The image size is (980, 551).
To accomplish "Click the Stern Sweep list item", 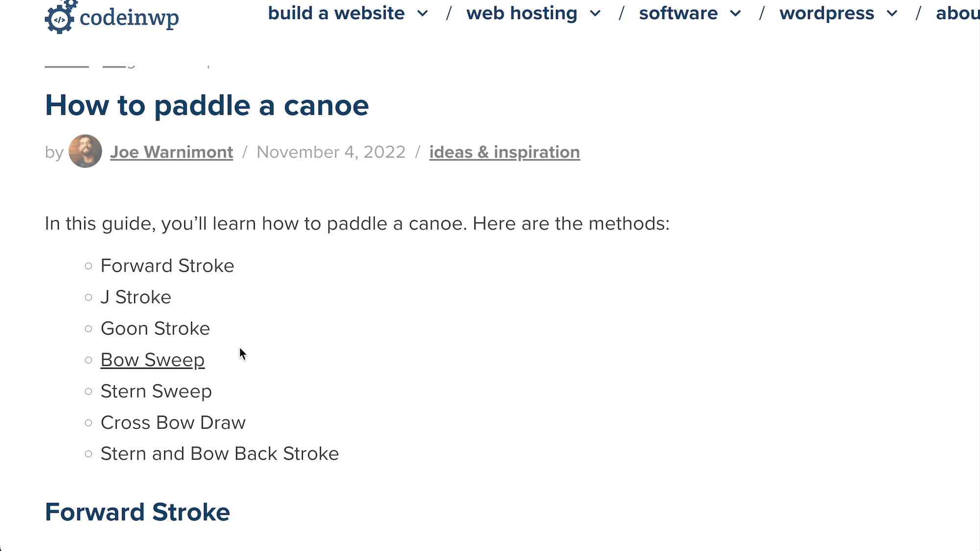I will tap(156, 390).
